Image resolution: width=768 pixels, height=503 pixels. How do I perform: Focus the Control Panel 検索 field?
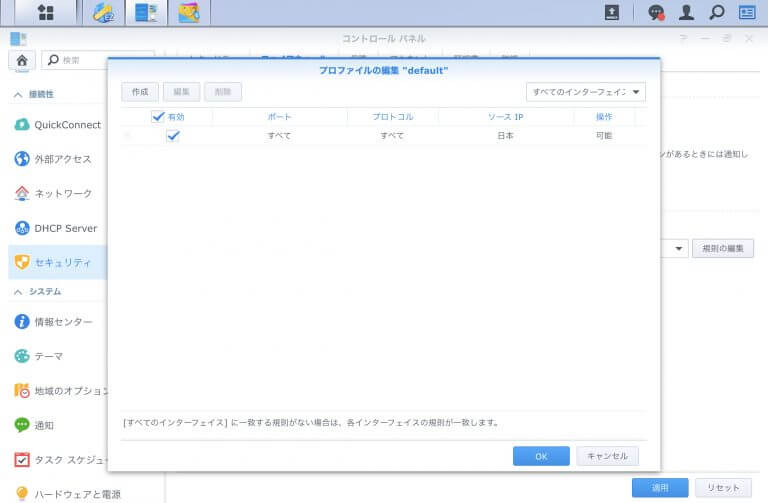(x=98, y=60)
